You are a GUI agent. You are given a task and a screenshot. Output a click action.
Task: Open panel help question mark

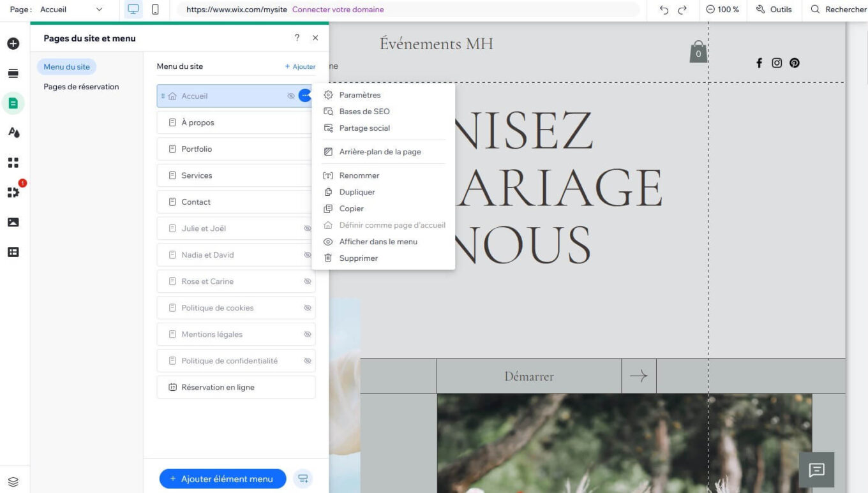coord(297,38)
